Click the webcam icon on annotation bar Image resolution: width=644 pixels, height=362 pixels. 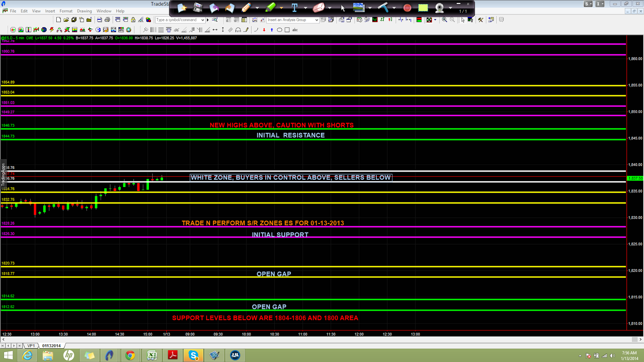point(440,8)
